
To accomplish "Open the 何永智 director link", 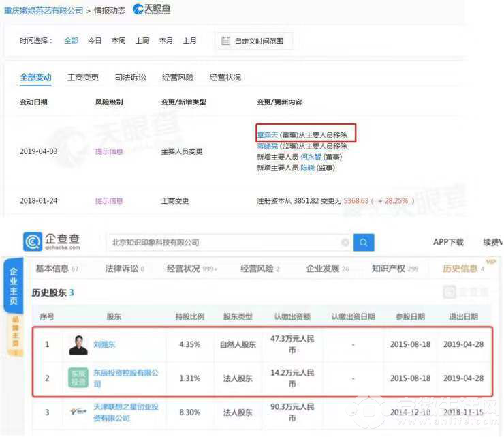I will [x=311, y=157].
